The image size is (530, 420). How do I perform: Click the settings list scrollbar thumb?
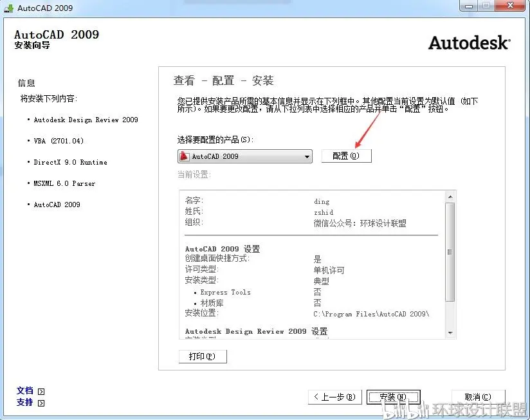click(x=450, y=251)
